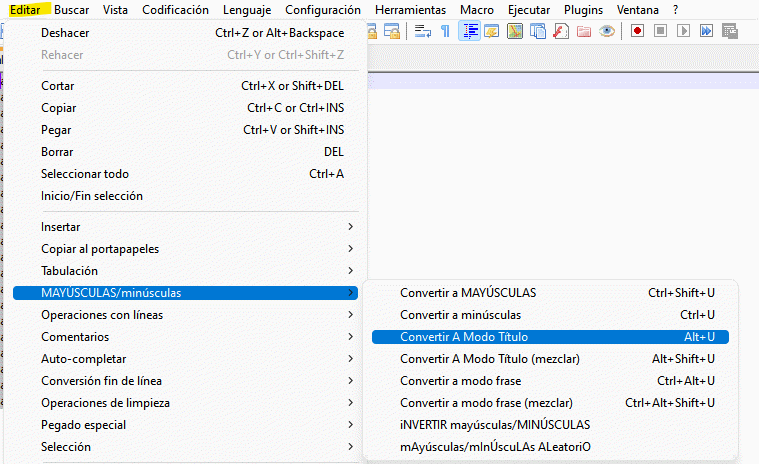759x464 pixels.
Task: Open the Ejecutar menu
Action: click(x=529, y=10)
